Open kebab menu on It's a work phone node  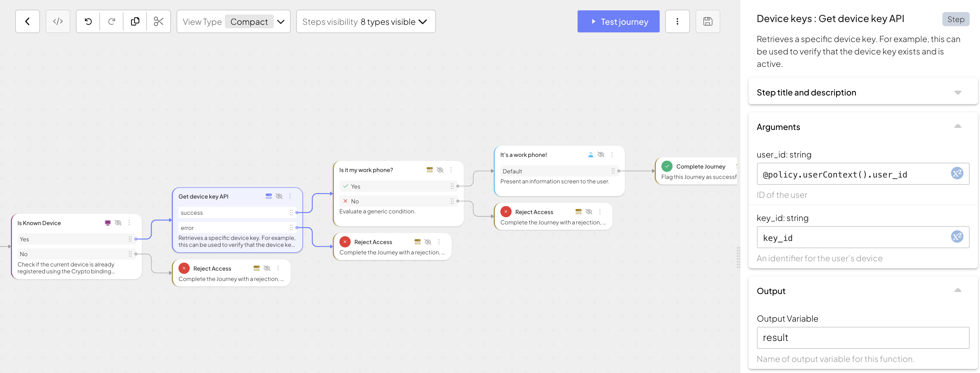[612, 155]
